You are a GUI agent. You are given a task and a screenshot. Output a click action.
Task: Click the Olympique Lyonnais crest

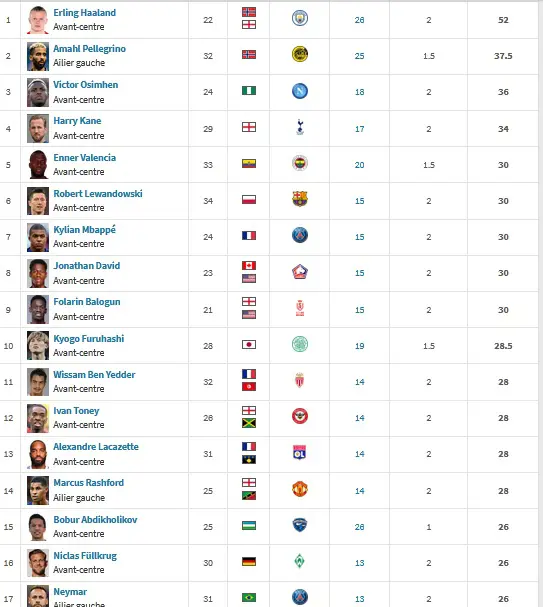[300, 452]
